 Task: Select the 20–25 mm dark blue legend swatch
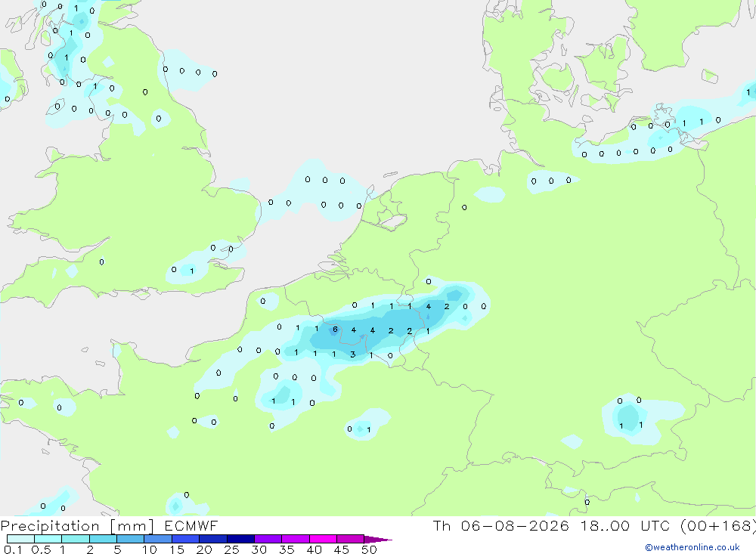point(213,539)
